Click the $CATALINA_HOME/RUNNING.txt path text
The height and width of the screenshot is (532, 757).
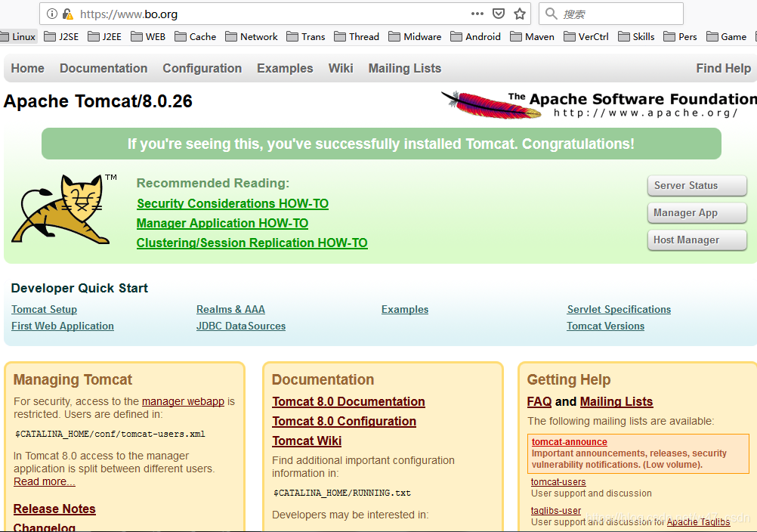coord(342,493)
